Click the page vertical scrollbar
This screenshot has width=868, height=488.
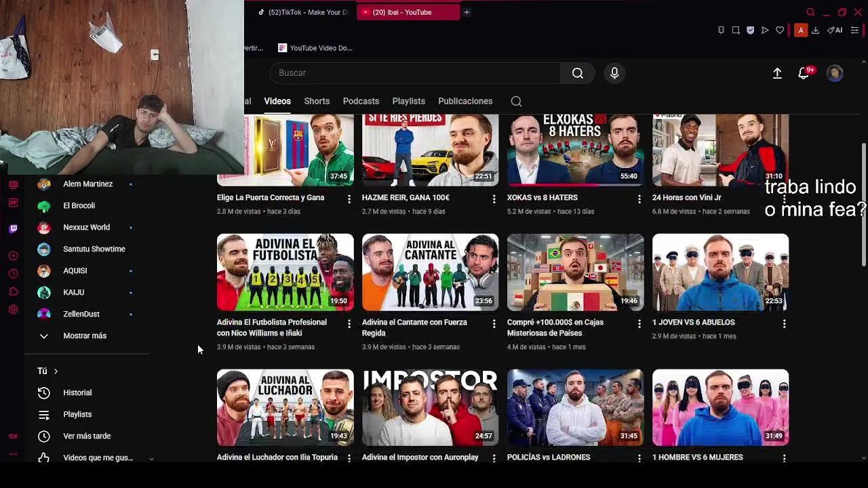point(863,203)
